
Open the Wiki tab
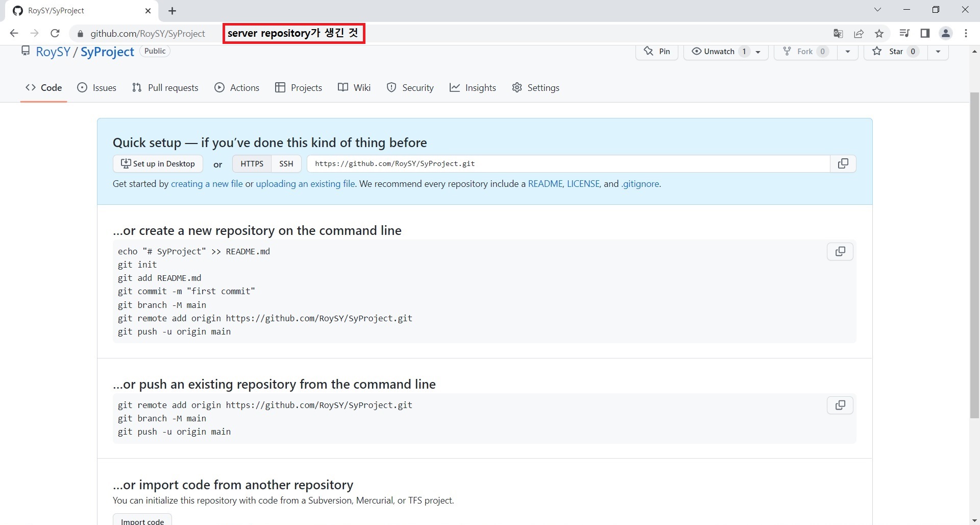[x=354, y=88]
